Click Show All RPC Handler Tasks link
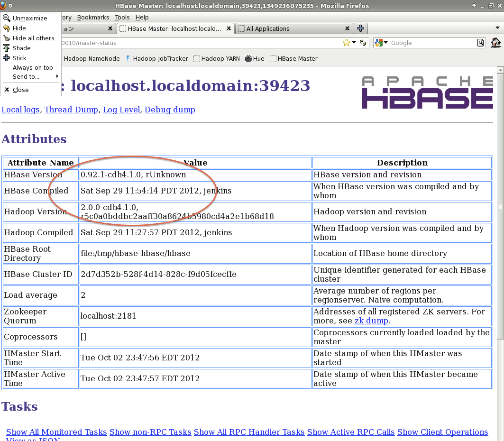This screenshot has height=441, width=504. tap(249, 432)
